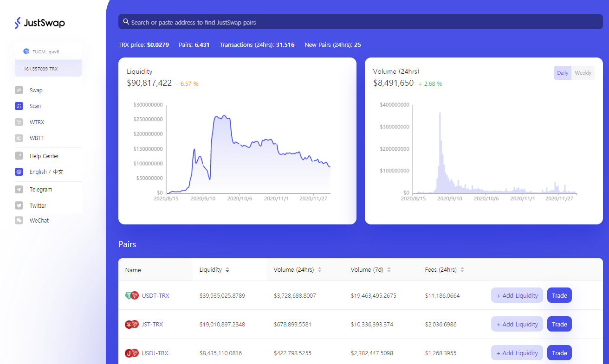Switch volume chart to Weekly
609x364 pixels.
point(583,73)
